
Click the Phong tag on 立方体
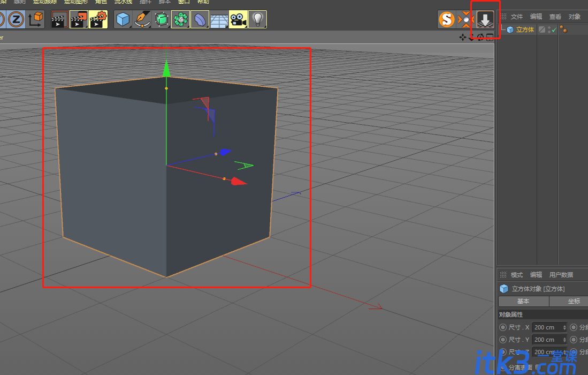[563, 29]
